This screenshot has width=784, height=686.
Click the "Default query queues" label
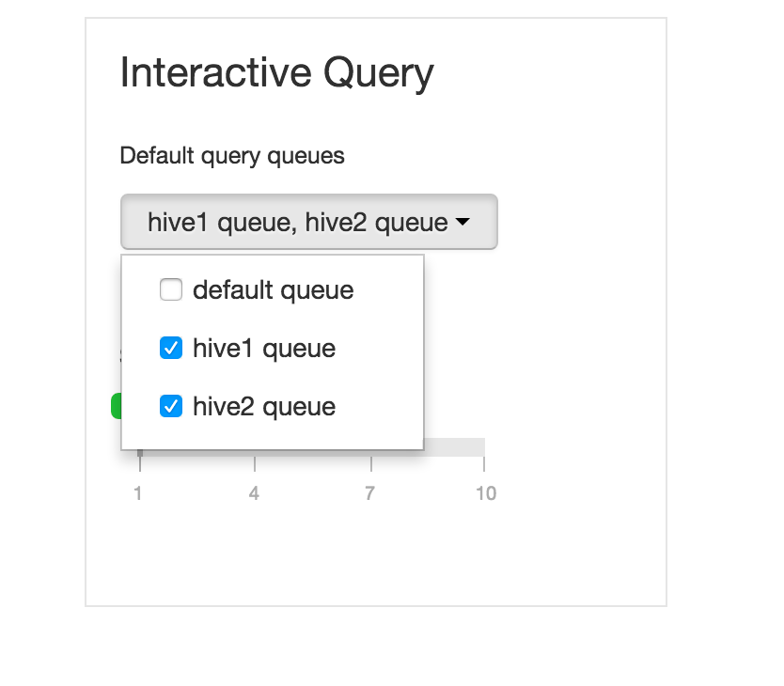coord(232,155)
